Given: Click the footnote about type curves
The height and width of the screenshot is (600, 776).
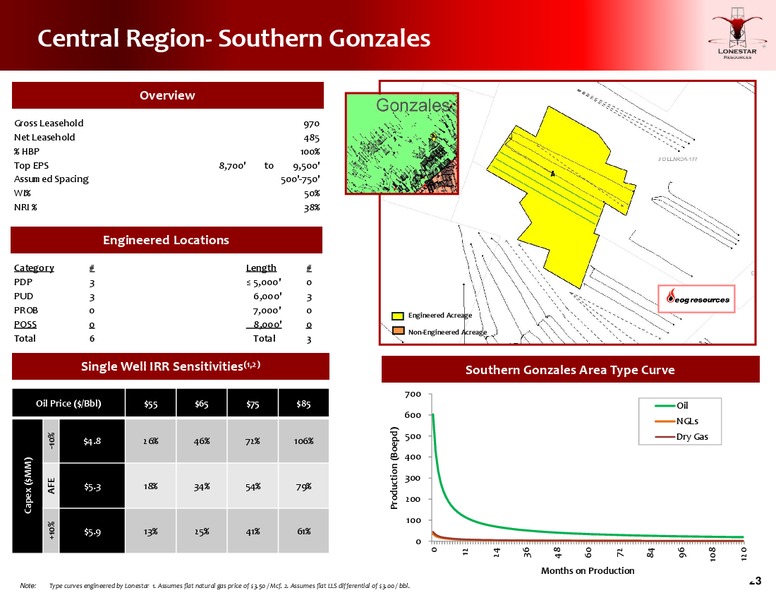Looking at the screenshot, I should click(215, 586).
